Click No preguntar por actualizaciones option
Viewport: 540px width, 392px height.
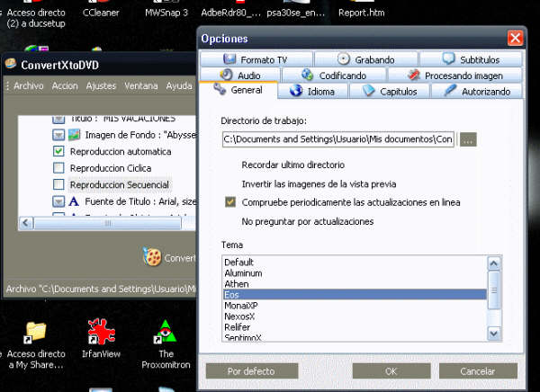[x=308, y=221]
